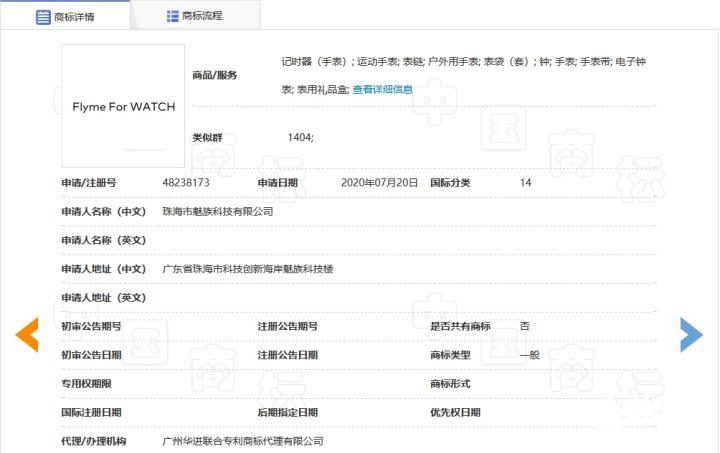
Task: Click the 国际注册日期 label
Action: (91, 412)
